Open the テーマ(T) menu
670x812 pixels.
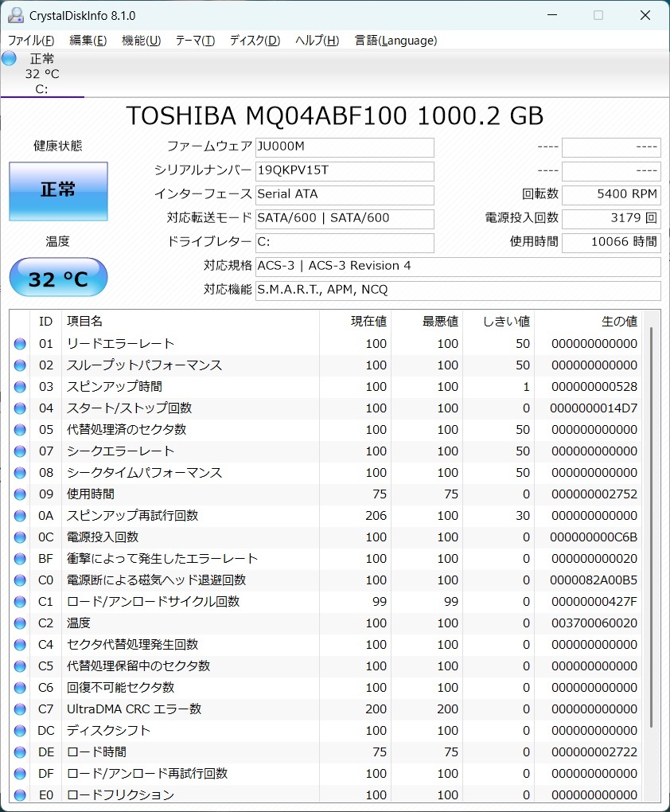[x=195, y=41]
